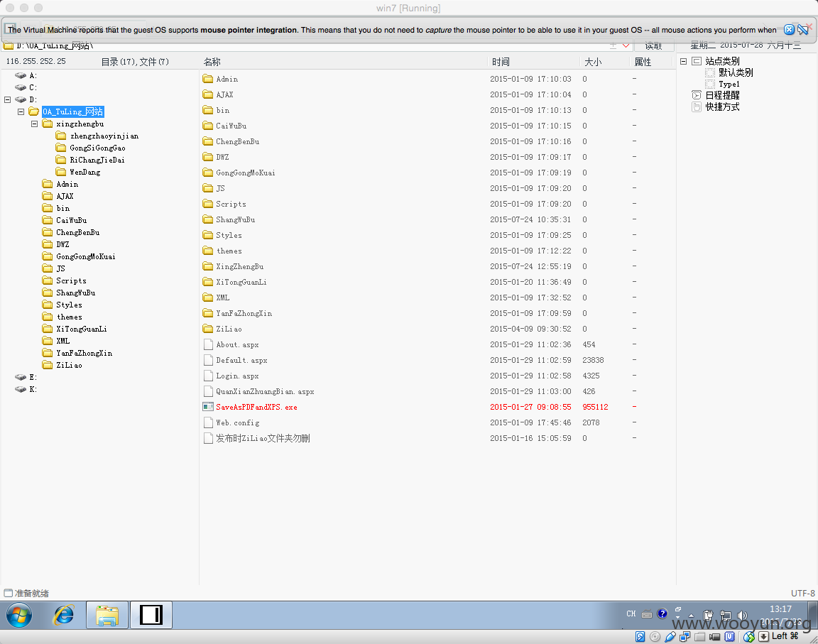Launch Internet Explorer from the taskbar
This screenshot has width=818, height=644.
point(64,616)
